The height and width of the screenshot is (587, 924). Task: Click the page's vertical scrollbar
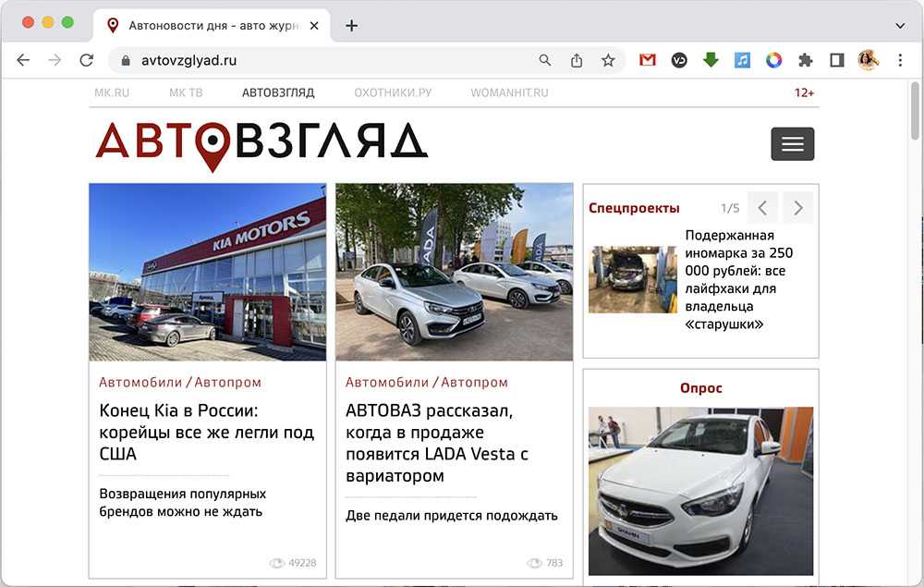(915, 111)
